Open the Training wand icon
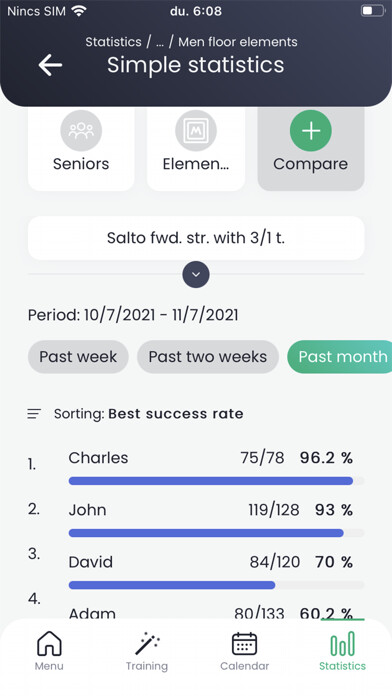The width and height of the screenshot is (392, 696). [x=147, y=644]
